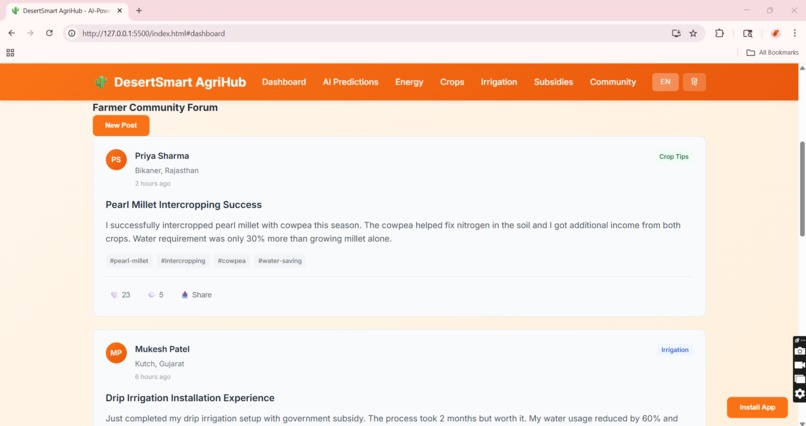
Task: Open the Energy nav item
Action: tap(409, 82)
